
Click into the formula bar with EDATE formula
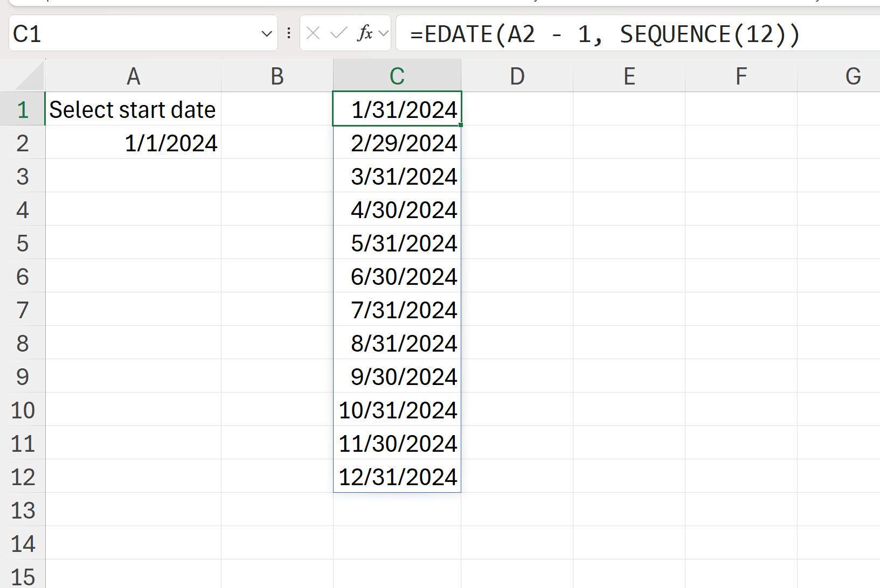[636, 34]
